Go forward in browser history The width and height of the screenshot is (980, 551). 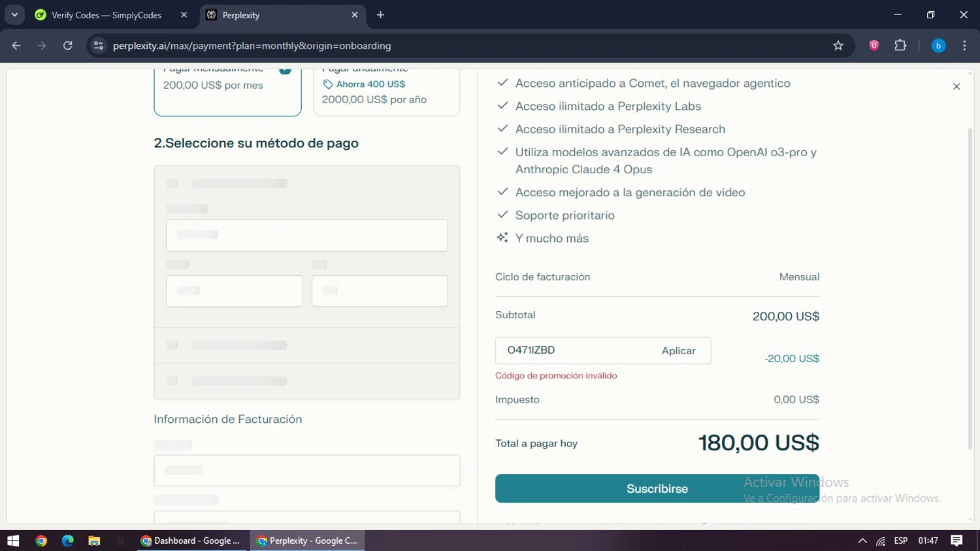[x=42, y=46]
